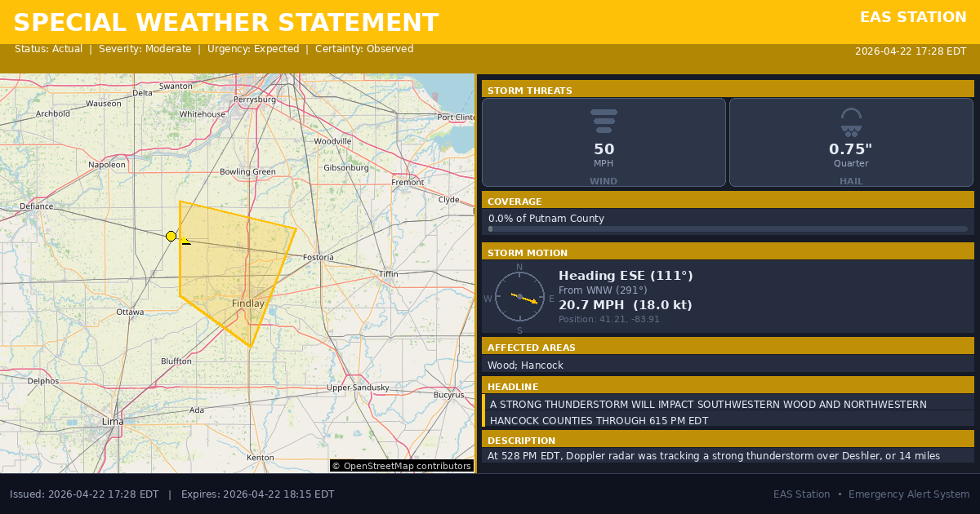Click the yellow storm position marker
Image resolution: width=980 pixels, height=514 pixels.
pos(171,236)
